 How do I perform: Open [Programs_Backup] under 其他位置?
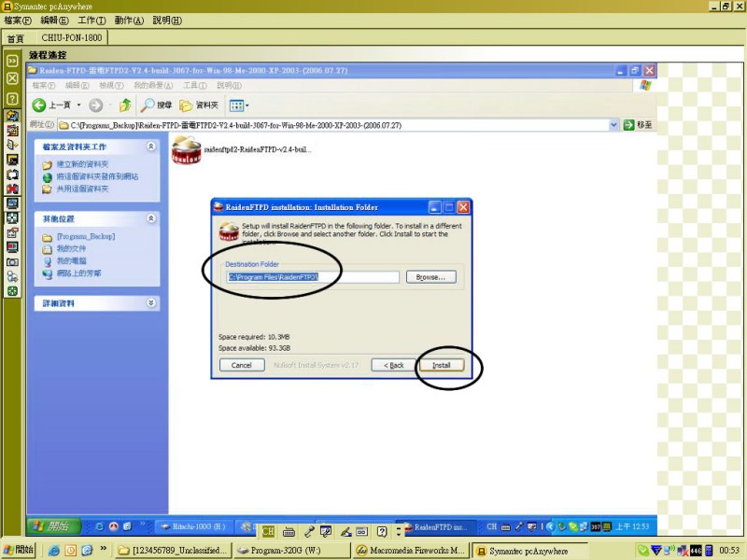click(86, 237)
